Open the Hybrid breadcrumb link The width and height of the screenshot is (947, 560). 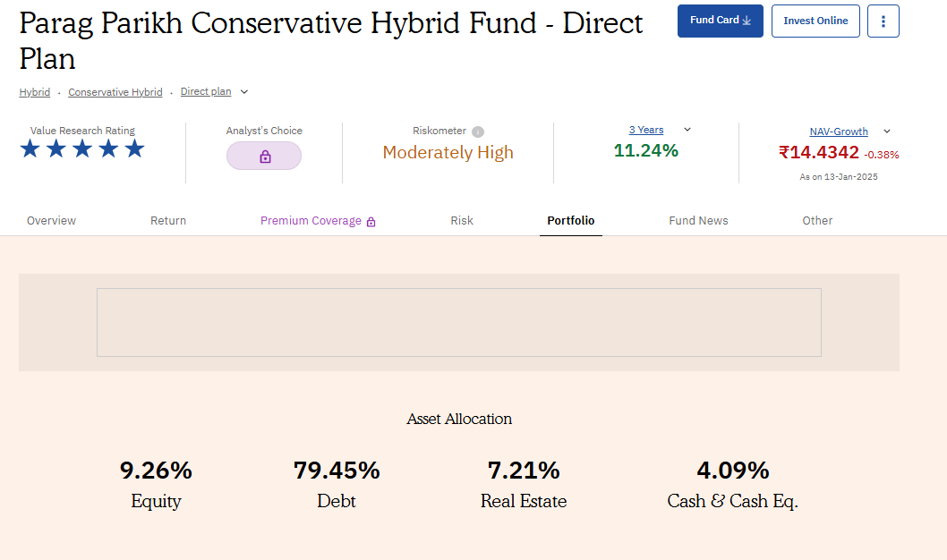point(34,91)
